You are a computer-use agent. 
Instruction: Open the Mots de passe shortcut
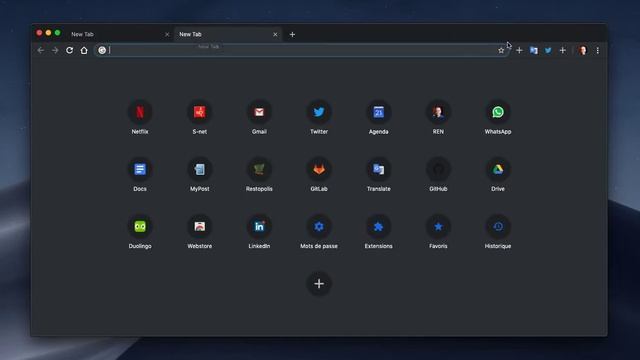tap(319, 231)
